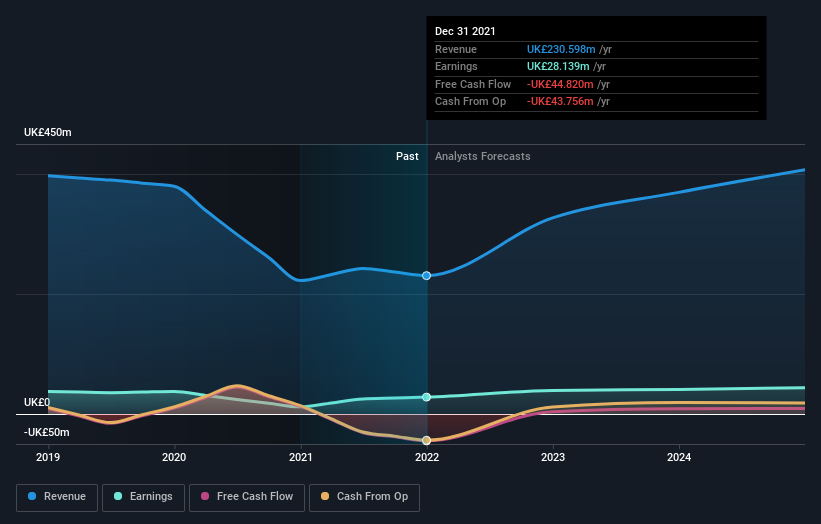Viewport: 821px width, 524px height.
Task: Click the 2020 x-axis label
Action: tap(174, 458)
